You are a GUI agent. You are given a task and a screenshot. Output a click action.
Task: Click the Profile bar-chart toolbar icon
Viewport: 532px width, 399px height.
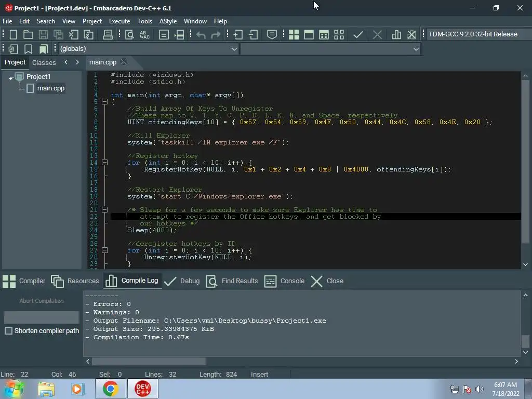point(396,35)
